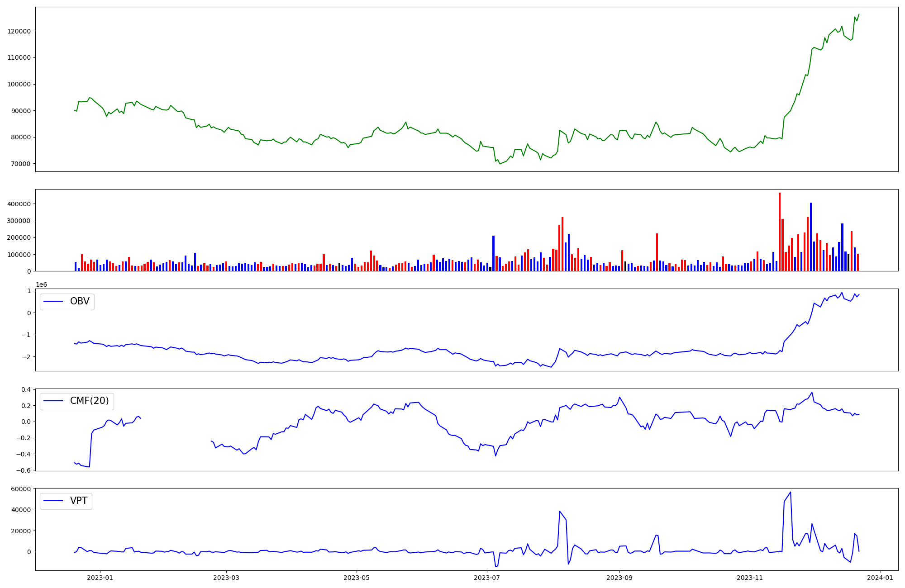The image size is (905, 588).
Task: Click the highest VPT spike peak
Action: 791,492
